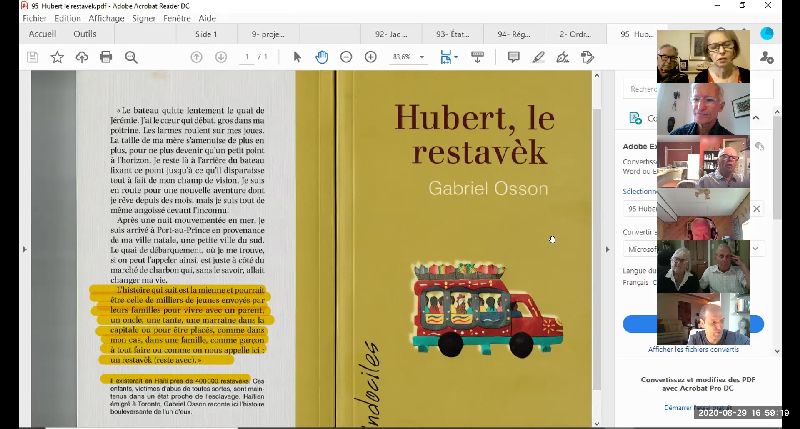Click the document scrollbar up arrow
The width and height of the screenshot is (800, 429).
click(x=596, y=75)
